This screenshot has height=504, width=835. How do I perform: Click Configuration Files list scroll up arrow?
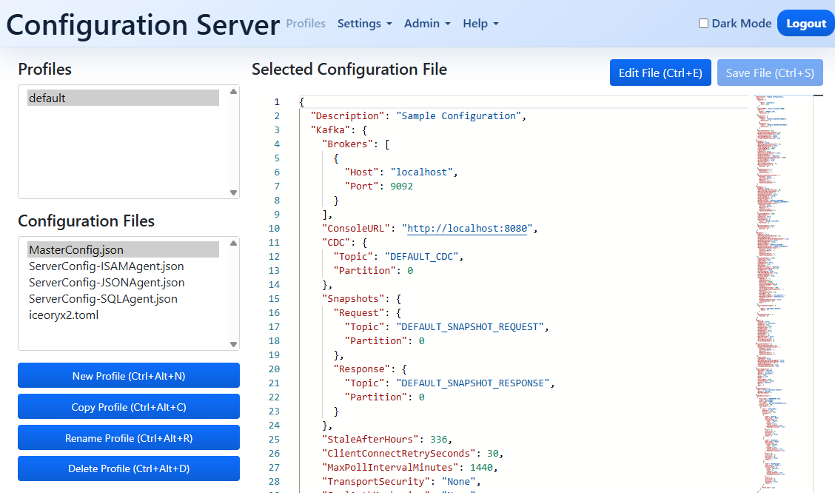(233, 243)
